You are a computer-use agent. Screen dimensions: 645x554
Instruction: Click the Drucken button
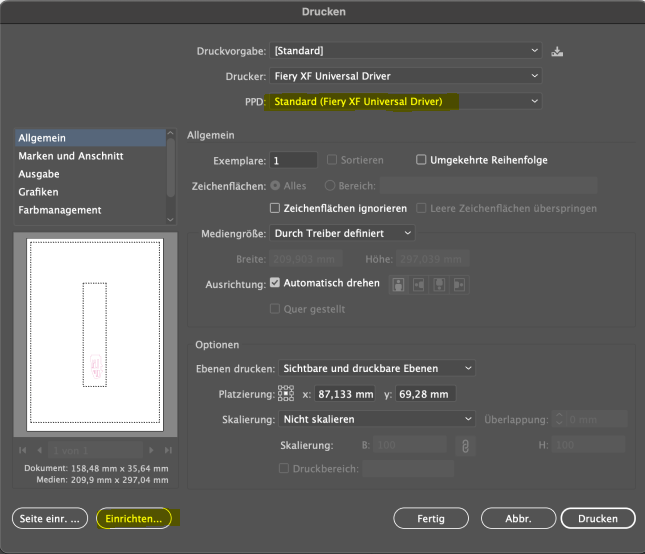click(598, 518)
